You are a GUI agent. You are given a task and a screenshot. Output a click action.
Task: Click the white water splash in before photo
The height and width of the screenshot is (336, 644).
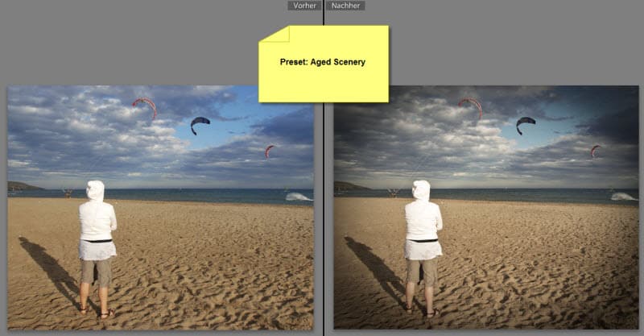[x=299, y=197]
